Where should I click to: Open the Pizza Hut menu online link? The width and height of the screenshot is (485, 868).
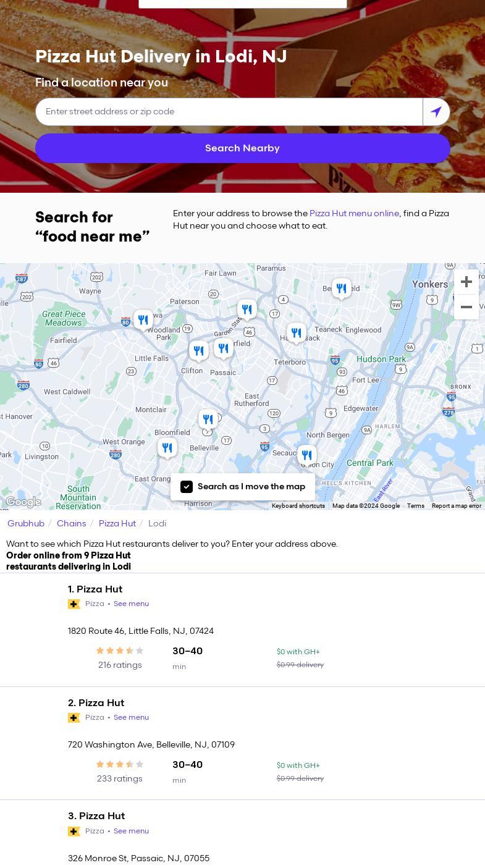(354, 213)
